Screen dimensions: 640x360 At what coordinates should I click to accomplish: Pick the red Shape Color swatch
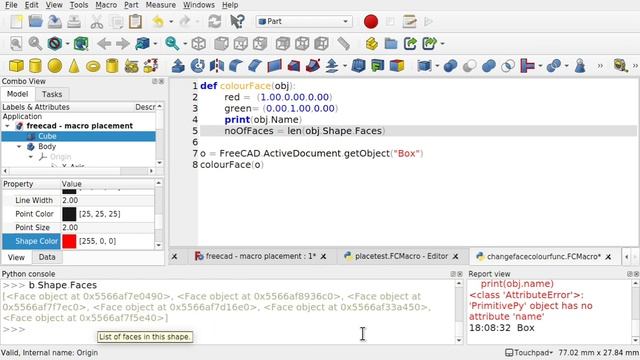tap(69, 241)
